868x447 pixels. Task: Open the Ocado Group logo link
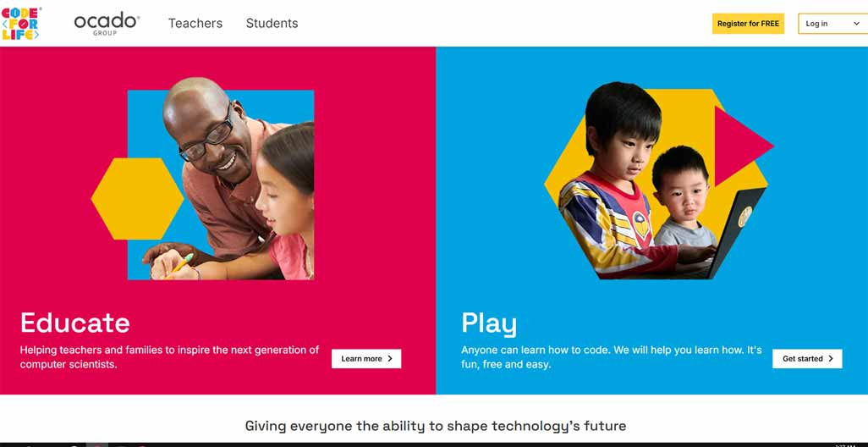107,23
